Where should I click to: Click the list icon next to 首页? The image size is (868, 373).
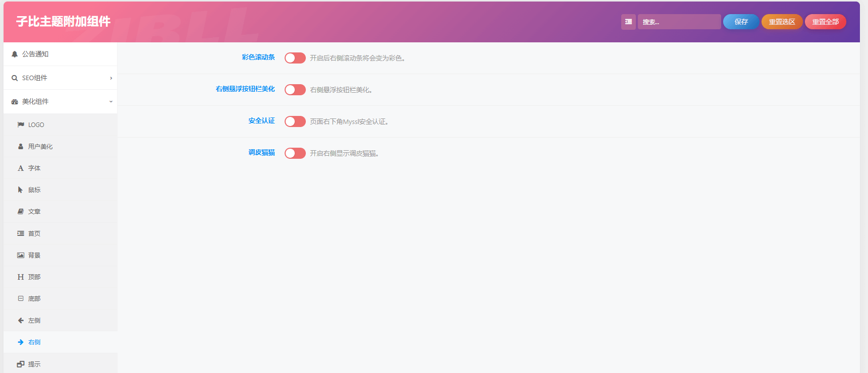click(21, 233)
